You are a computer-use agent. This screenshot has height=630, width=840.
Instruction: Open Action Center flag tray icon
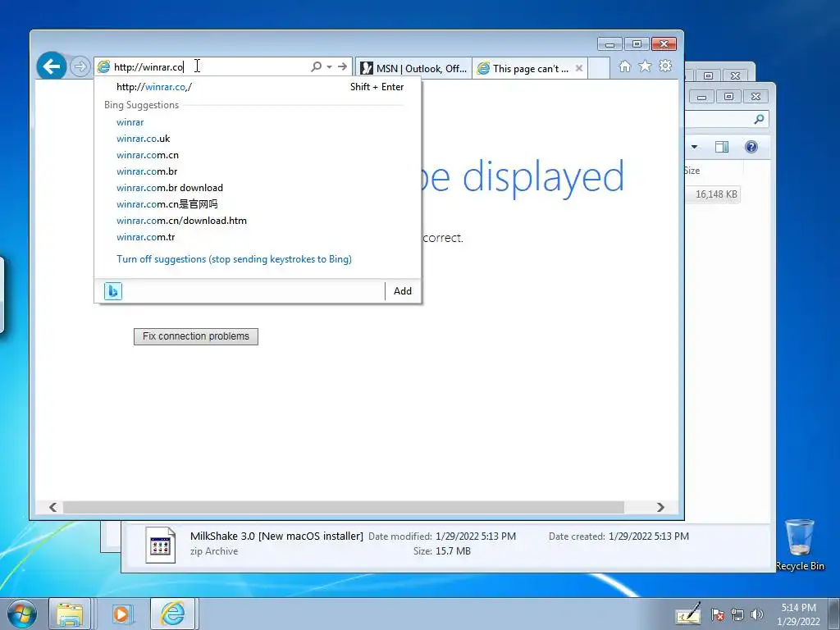[x=718, y=615]
